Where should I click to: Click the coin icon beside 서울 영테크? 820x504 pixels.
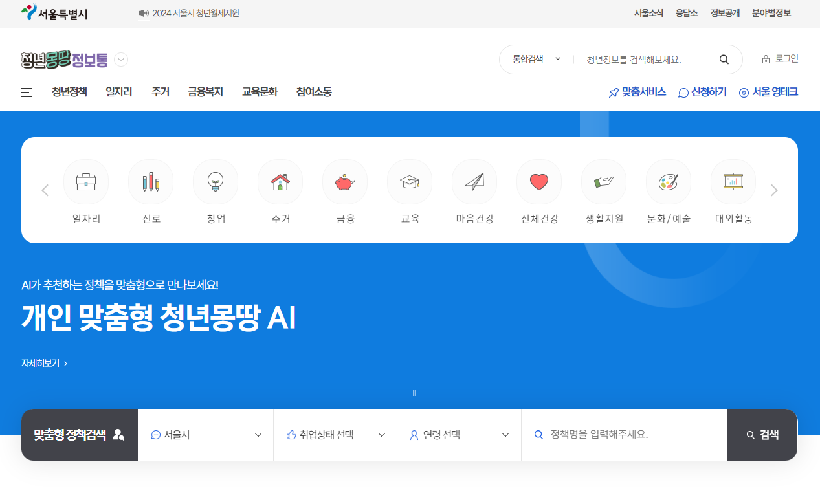click(744, 93)
